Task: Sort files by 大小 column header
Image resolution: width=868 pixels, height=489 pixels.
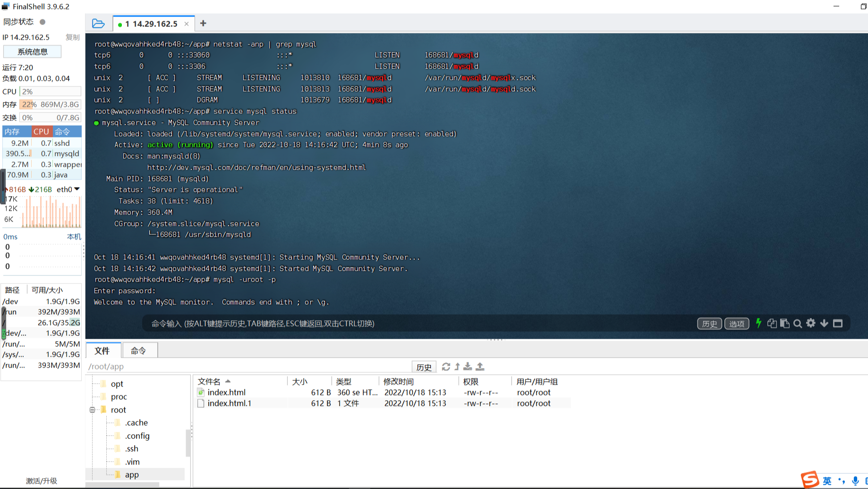Action: 309,381
